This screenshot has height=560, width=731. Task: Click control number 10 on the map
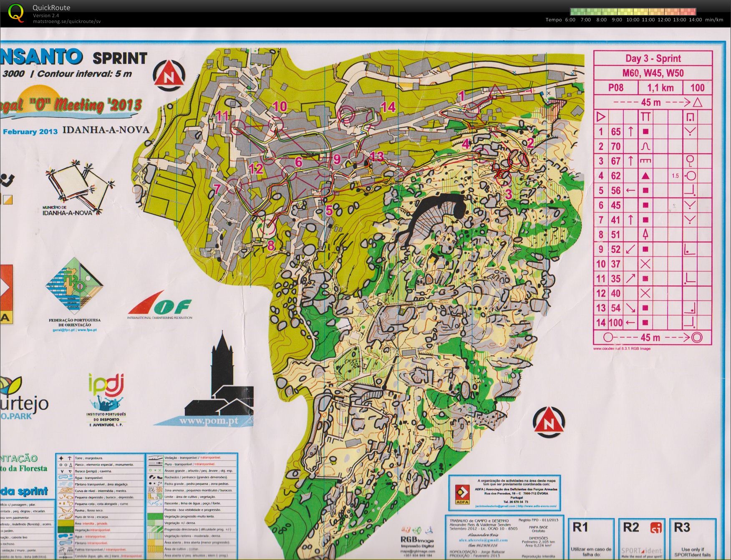coord(280,106)
